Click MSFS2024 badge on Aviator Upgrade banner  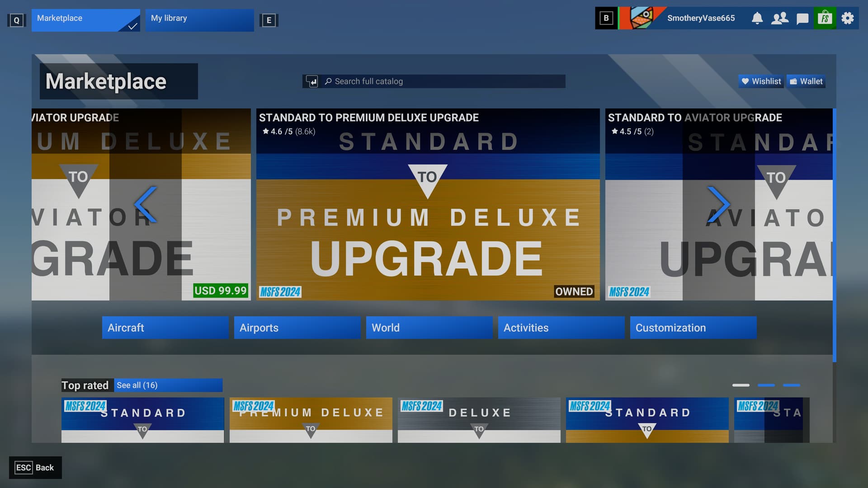[629, 292]
